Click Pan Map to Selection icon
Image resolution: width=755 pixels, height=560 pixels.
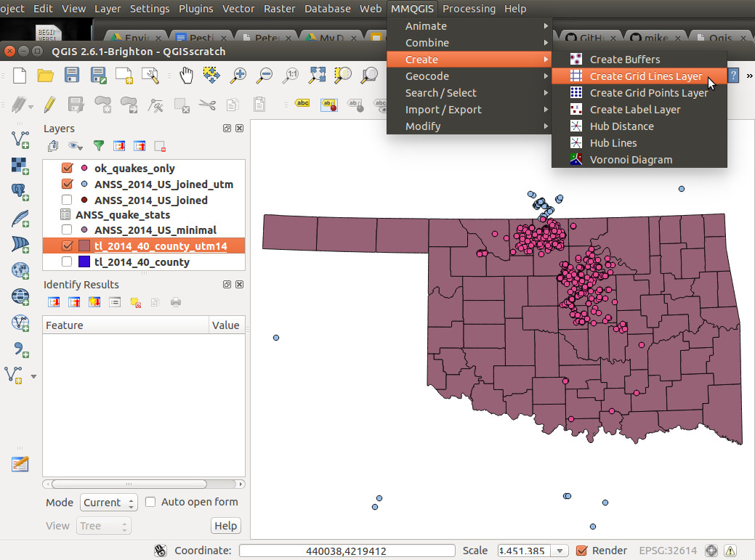coord(211,76)
